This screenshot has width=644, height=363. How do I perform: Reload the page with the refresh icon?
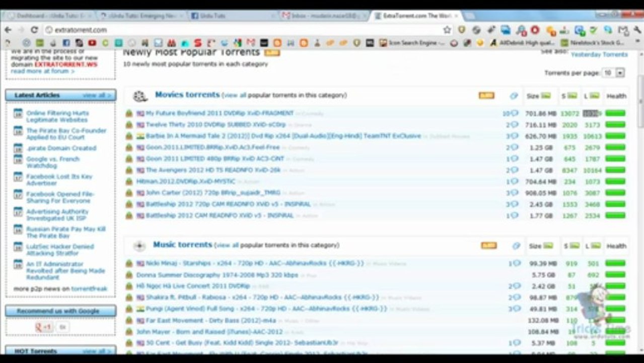click(34, 30)
